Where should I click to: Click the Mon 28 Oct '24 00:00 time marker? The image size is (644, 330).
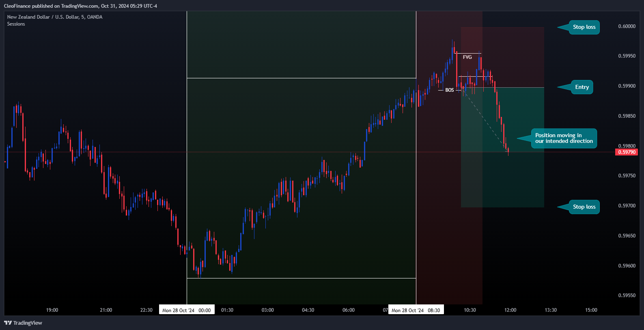pyautogui.click(x=187, y=310)
